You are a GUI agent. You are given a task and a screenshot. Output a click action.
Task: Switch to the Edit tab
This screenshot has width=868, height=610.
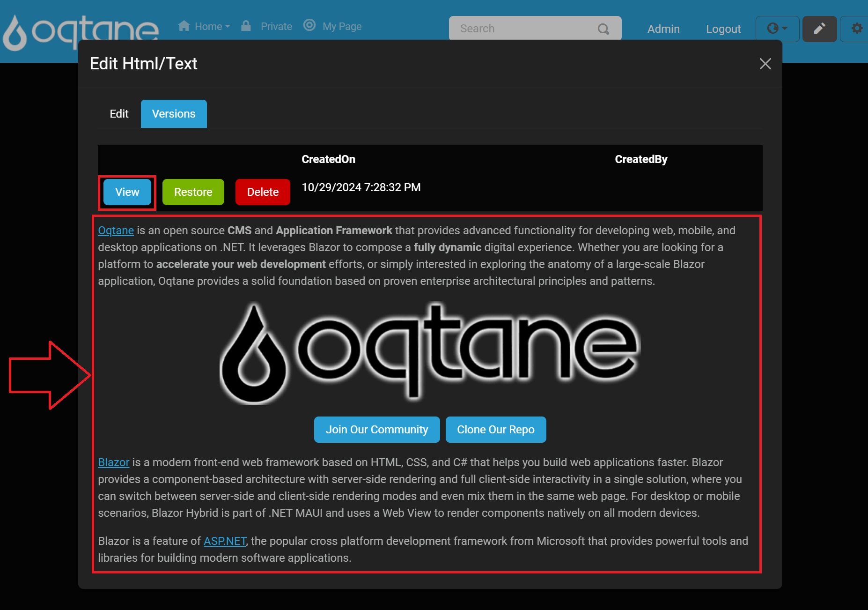pyautogui.click(x=119, y=114)
